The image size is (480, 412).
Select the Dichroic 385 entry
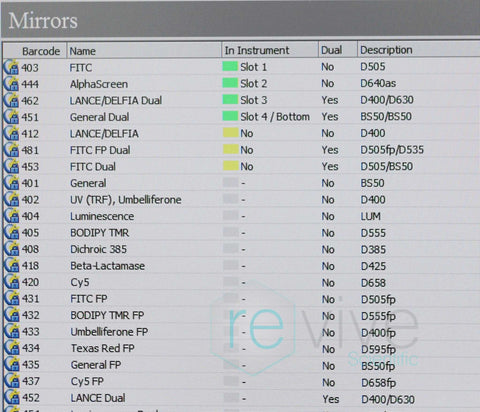[98, 249]
